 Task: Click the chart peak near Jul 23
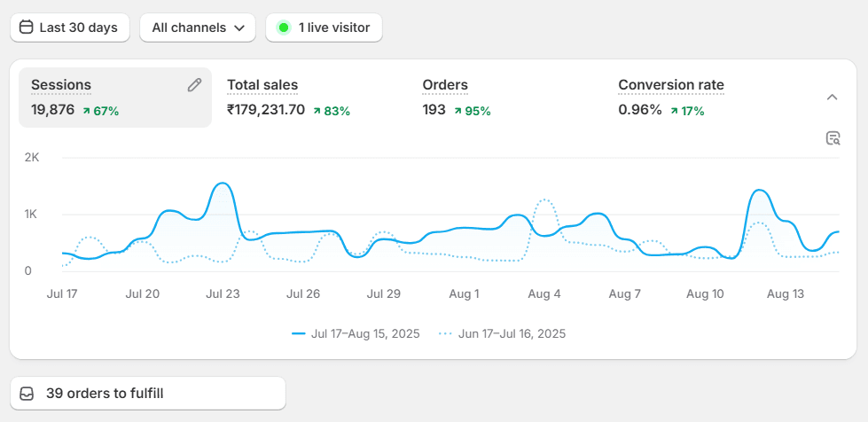(x=223, y=184)
